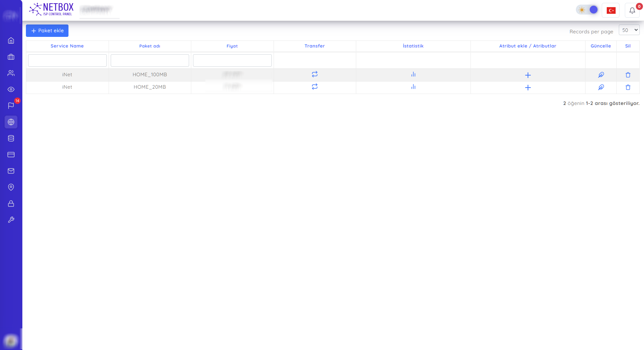This screenshot has height=350, width=644.
Task: Sort by Service Name column header
Action: (x=67, y=46)
